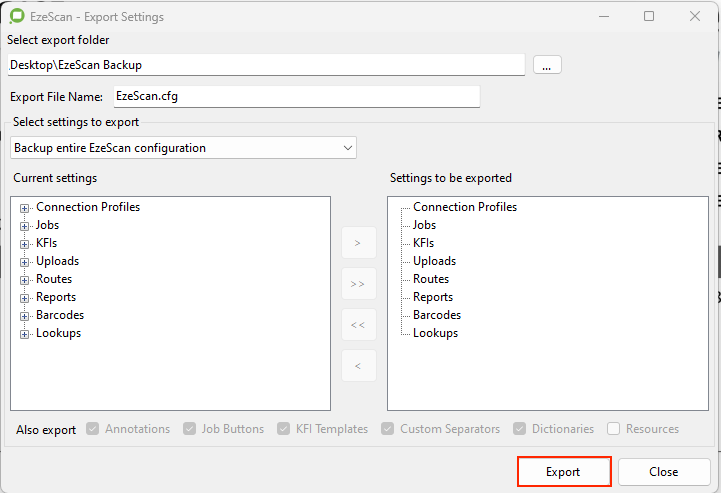Image resolution: width=721 pixels, height=493 pixels.
Task: Toggle the Job Buttons checkbox
Action: (190, 429)
